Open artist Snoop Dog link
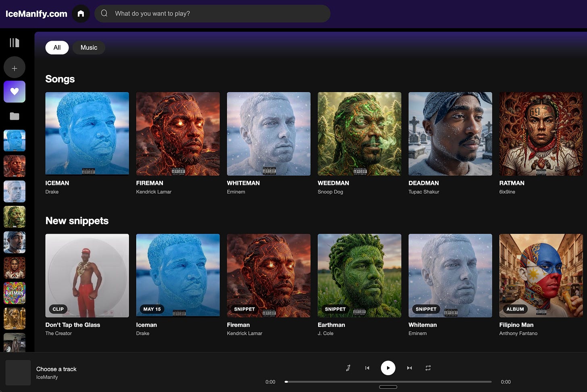587x392 pixels. [330, 192]
